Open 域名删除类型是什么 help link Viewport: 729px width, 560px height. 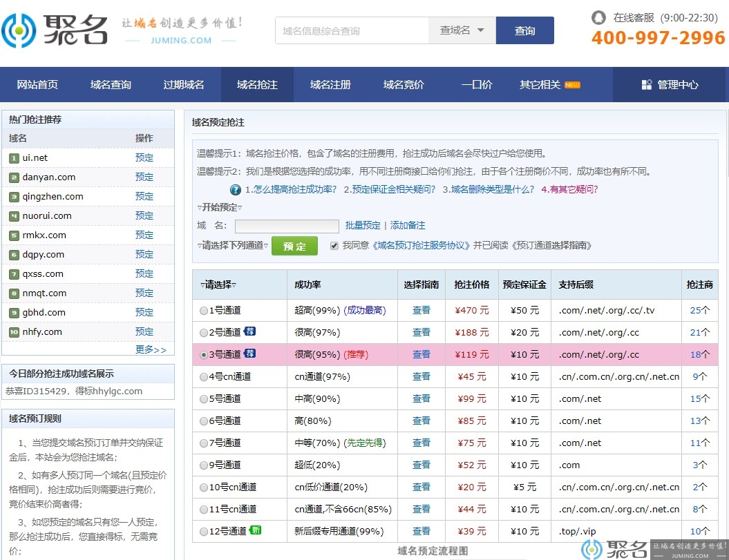(488, 190)
